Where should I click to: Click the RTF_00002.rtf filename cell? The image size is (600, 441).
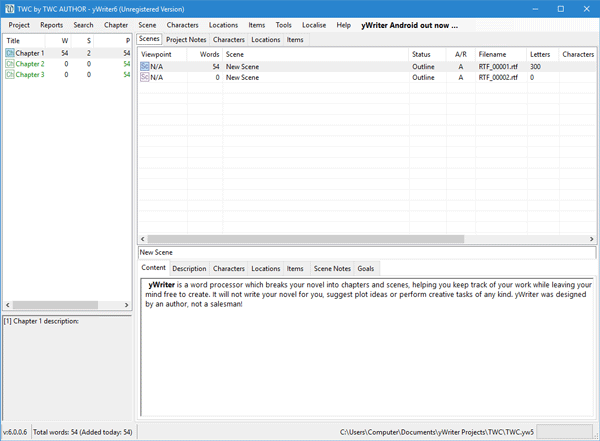point(498,77)
